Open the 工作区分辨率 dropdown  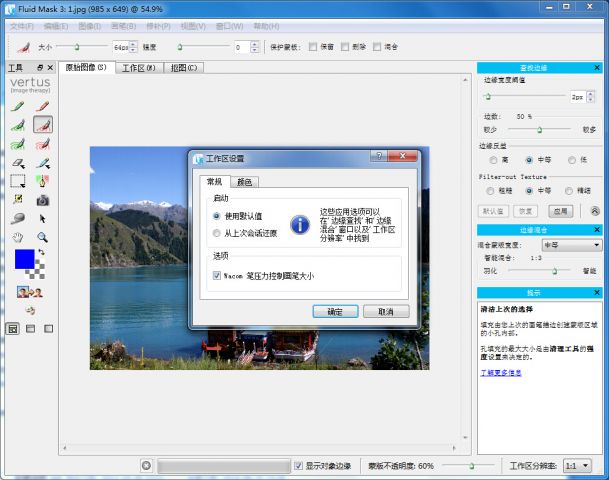pos(577,466)
